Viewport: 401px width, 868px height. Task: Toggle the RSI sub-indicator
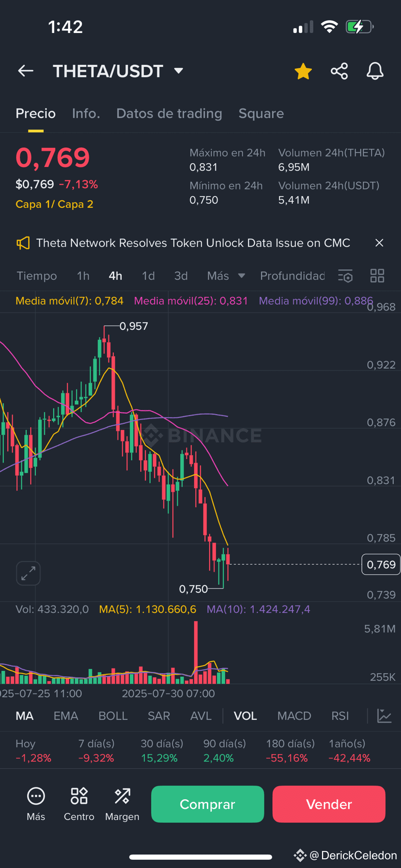click(x=340, y=716)
